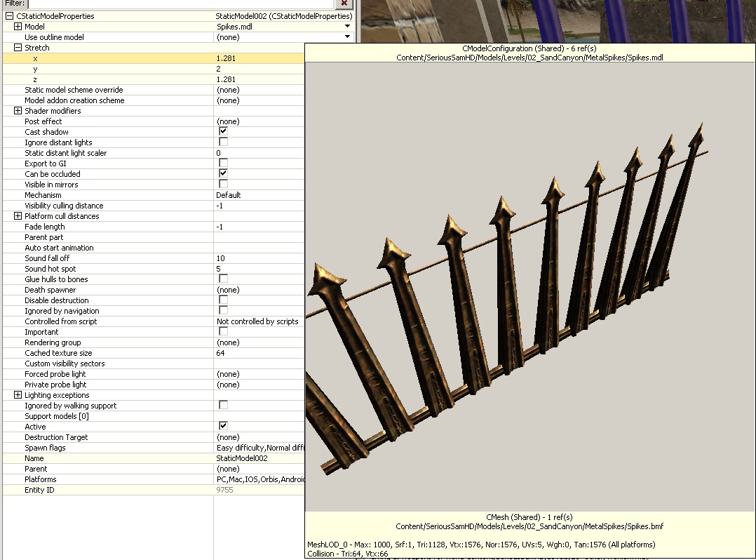Enable the Visible in mirrors checkbox

223,184
